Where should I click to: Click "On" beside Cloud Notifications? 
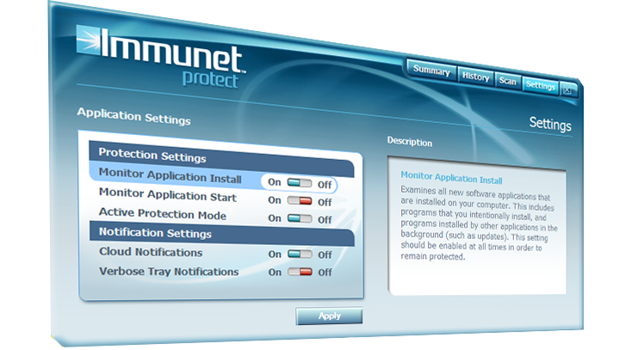(x=275, y=254)
